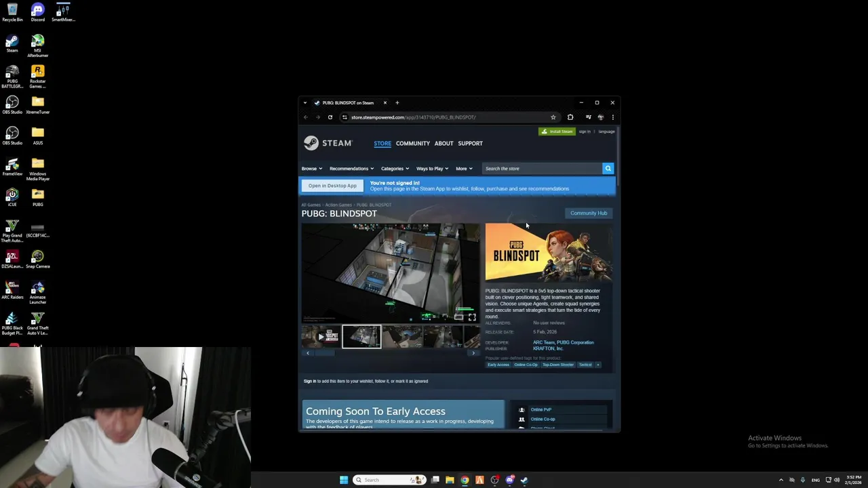Reload the Steam store page
The height and width of the screenshot is (488, 868).
click(x=330, y=117)
